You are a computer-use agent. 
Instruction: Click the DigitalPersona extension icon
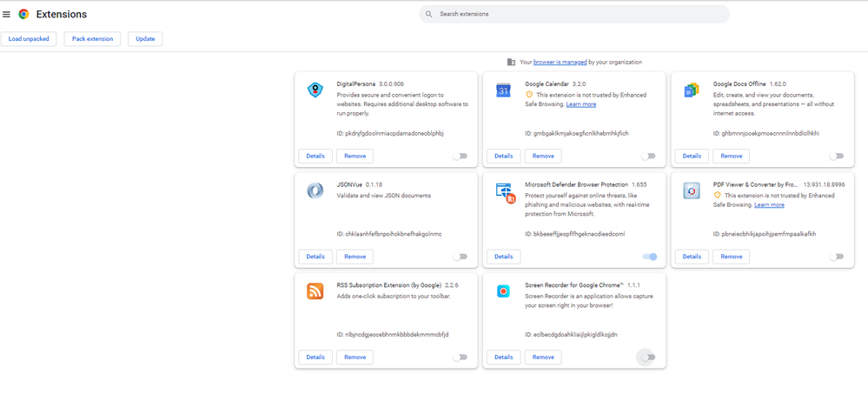pos(315,90)
